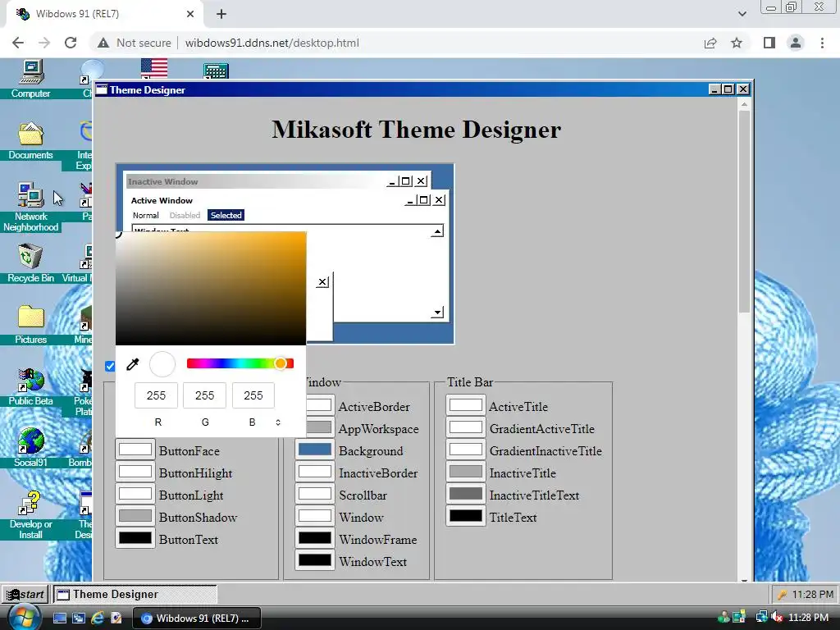Viewport: 840px width, 630px height.
Task: Click the InactiveTitleText color swatch
Action: click(466, 494)
